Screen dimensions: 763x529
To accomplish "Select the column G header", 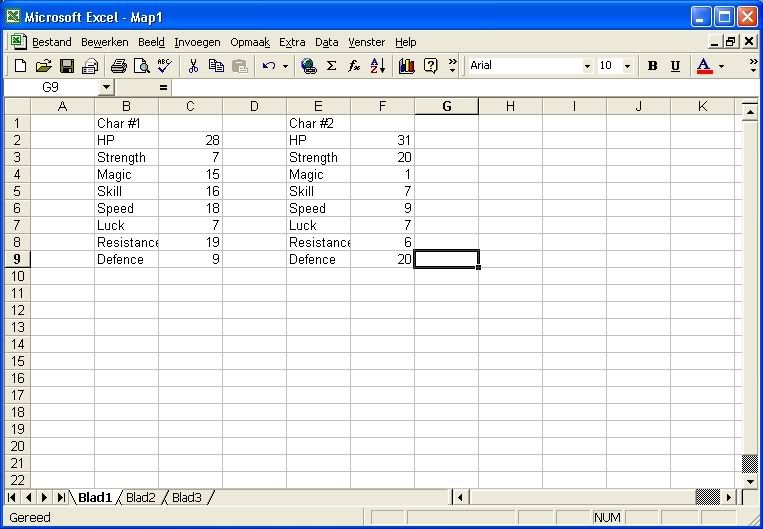I will pos(446,106).
